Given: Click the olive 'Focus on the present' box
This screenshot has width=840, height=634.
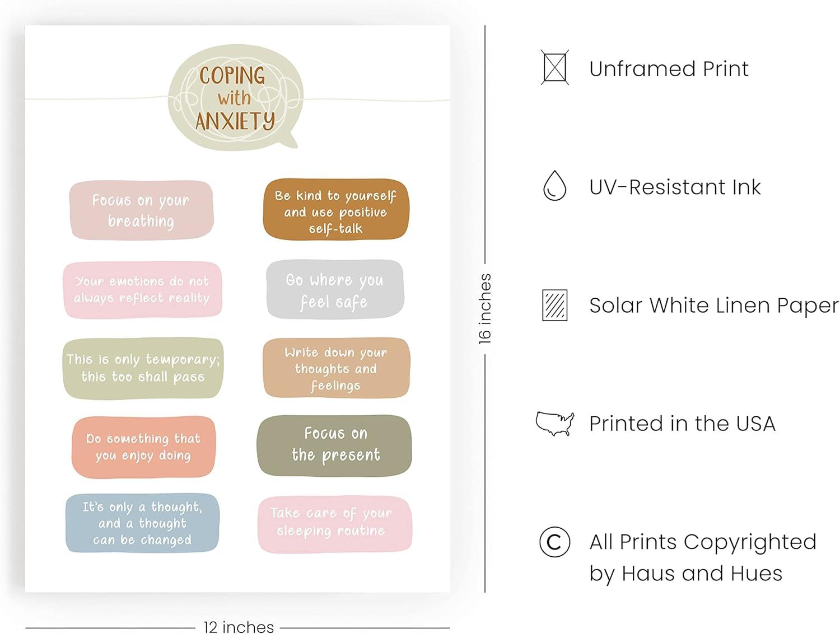Looking at the screenshot, I should (334, 445).
